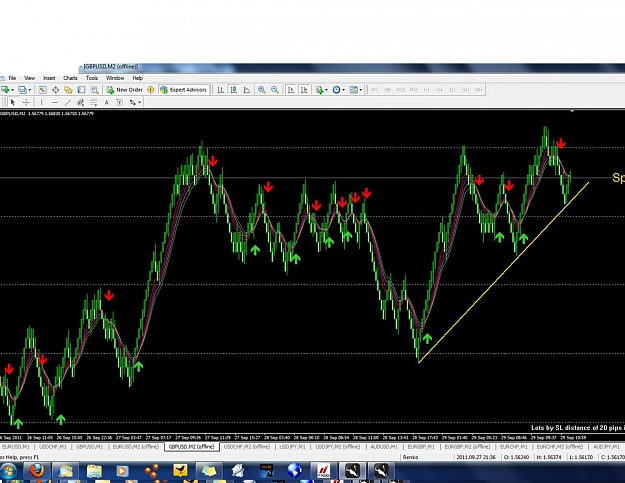Open the Help menu

[x=138, y=78]
